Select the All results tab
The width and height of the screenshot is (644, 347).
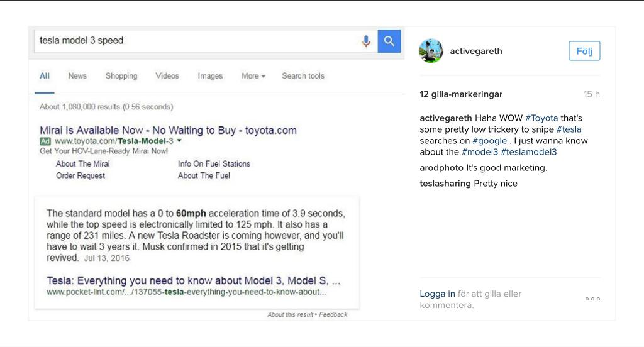[45, 76]
